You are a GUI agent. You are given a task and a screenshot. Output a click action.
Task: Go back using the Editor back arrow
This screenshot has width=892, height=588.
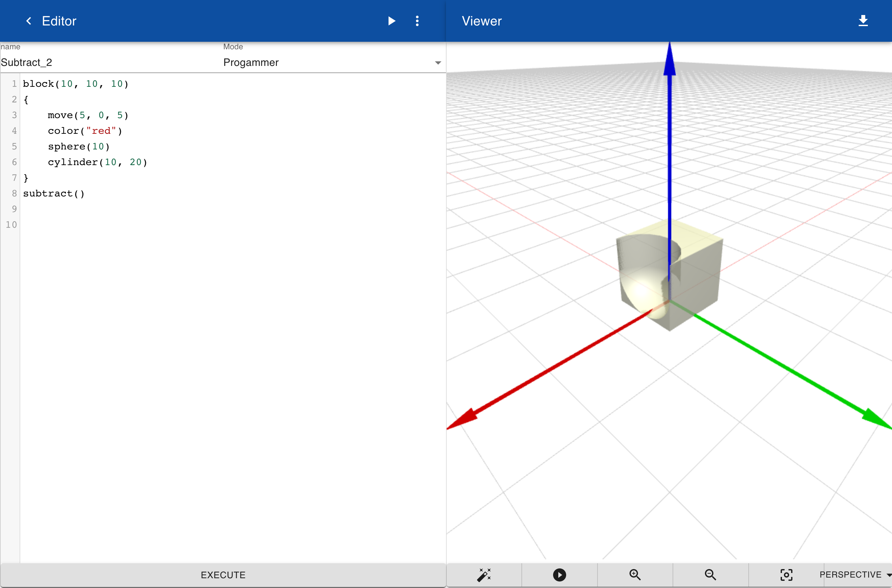coord(28,21)
